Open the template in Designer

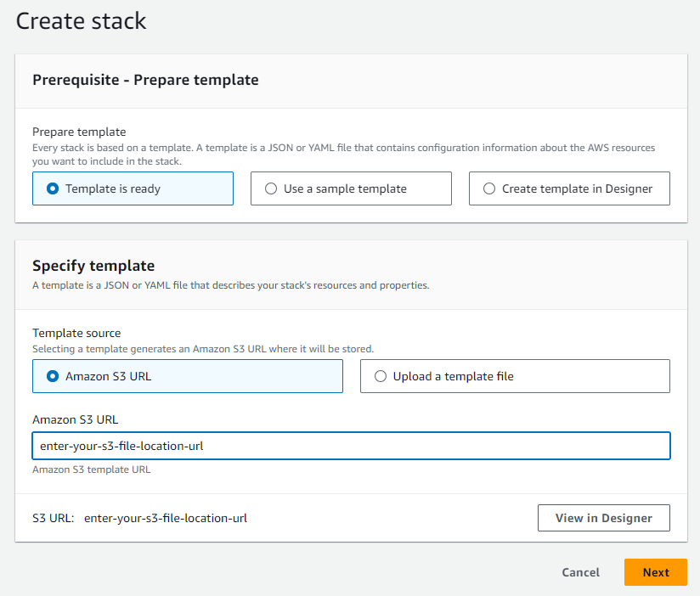[603, 518]
